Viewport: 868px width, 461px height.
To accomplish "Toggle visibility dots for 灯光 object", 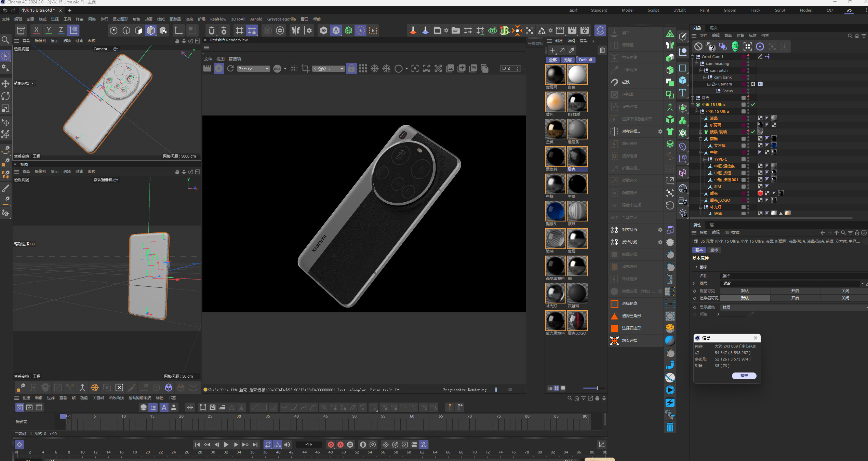I will pyautogui.click(x=748, y=98).
